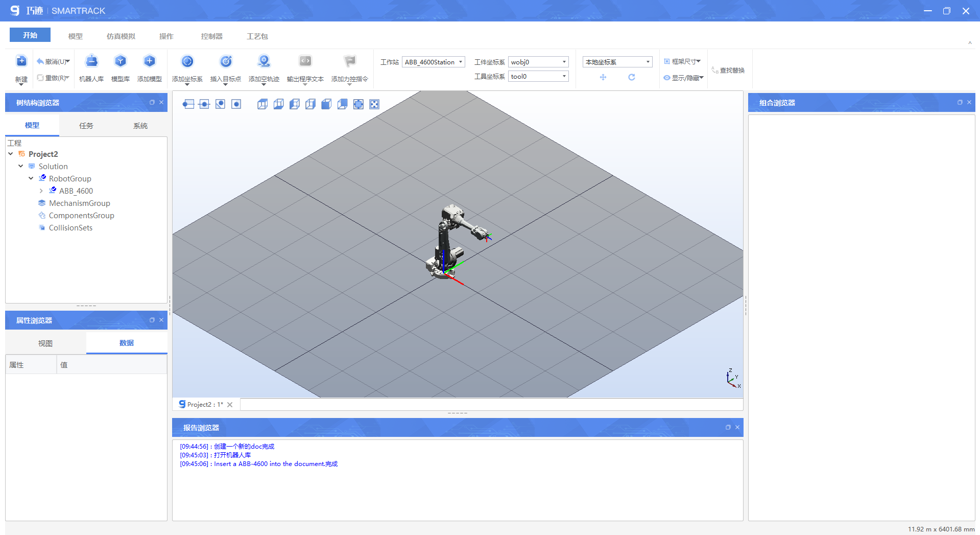Switch to the 操作 ribbon tab
Image resolution: width=980 pixels, height=535 pixels.
point(166,36)
